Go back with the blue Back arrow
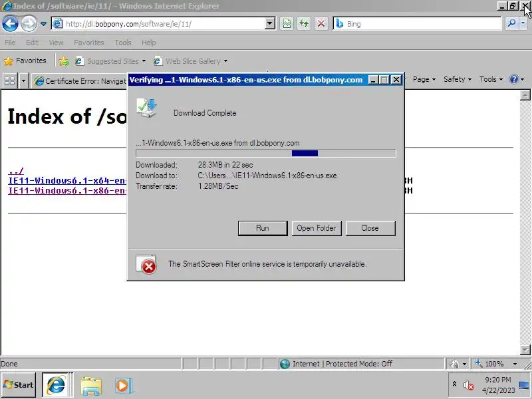The height and width of the screenshot is (399, 532). 10,24
